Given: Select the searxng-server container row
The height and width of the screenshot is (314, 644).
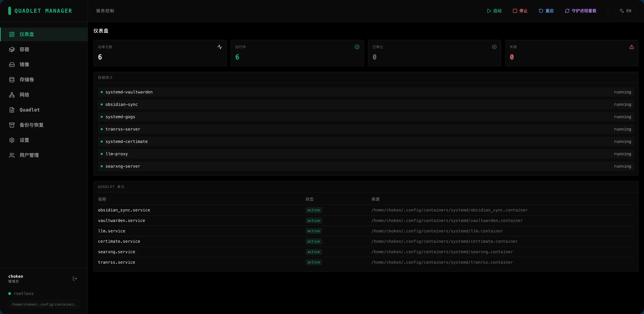Looking at the screenshot, I should (x=366, y=166).
